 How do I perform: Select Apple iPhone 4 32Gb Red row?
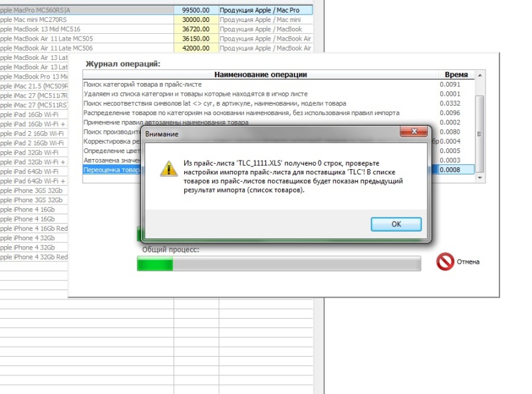[x=34, y=257]
